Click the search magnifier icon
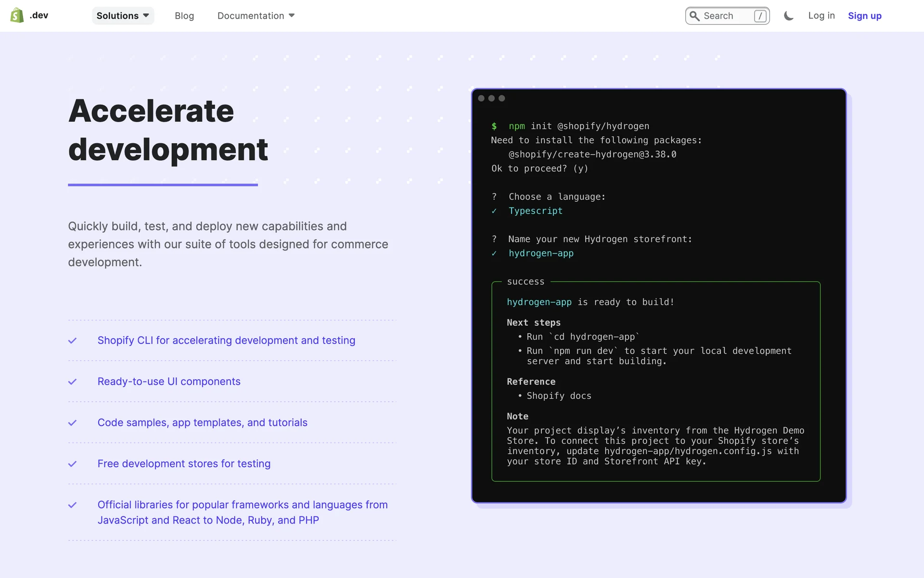The height and width of the screenshot is (578, 924). click(x=694, y=16)
